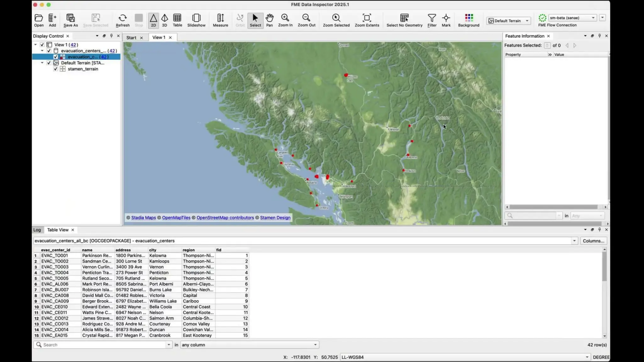Toggle the View 1 visibility checkbox
The width and height of the screenshot is (644, 362).
point(42,45)
